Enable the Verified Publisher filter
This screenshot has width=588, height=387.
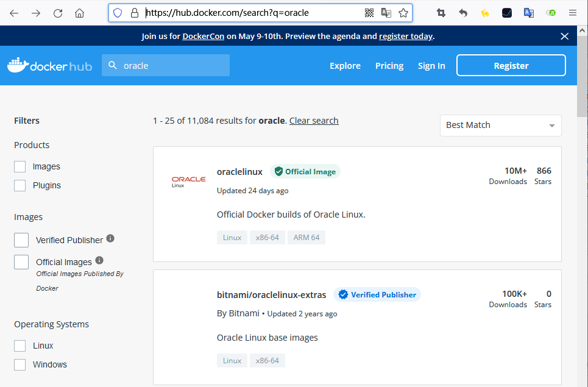pyautogui.click(x=21, y=240)
